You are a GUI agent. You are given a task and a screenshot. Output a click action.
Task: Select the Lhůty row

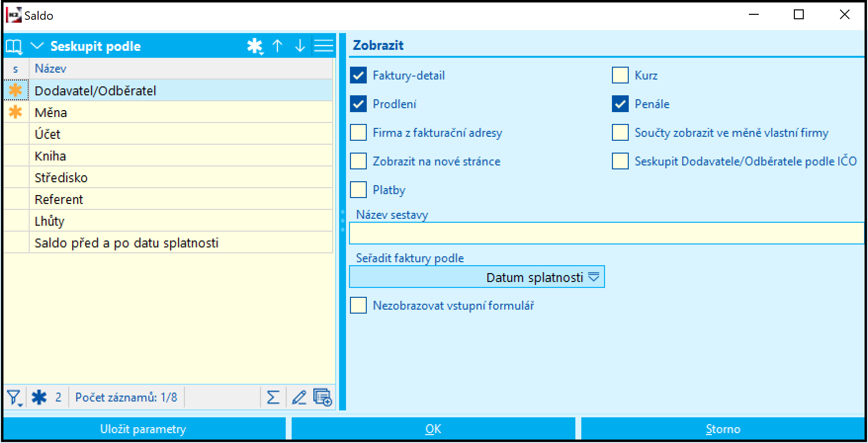168,221
